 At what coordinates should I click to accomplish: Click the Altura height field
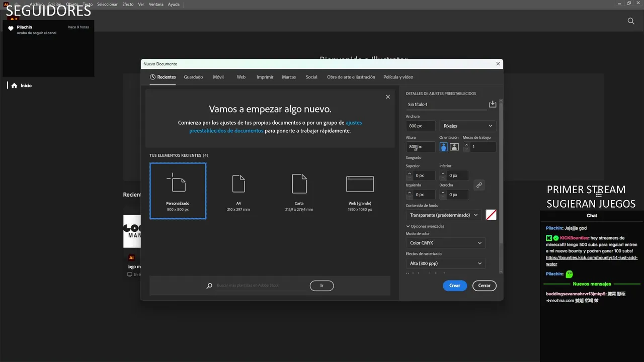point(421,147)
